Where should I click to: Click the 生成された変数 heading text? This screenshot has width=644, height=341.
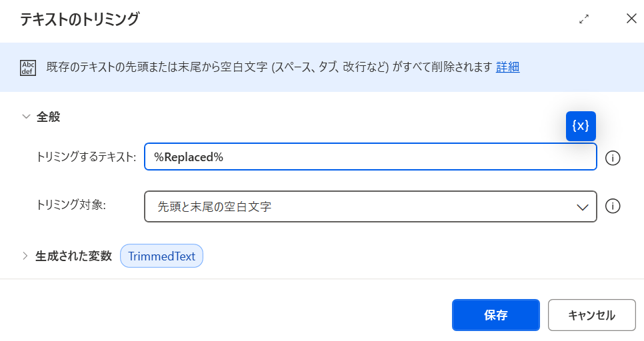point(73,256)
